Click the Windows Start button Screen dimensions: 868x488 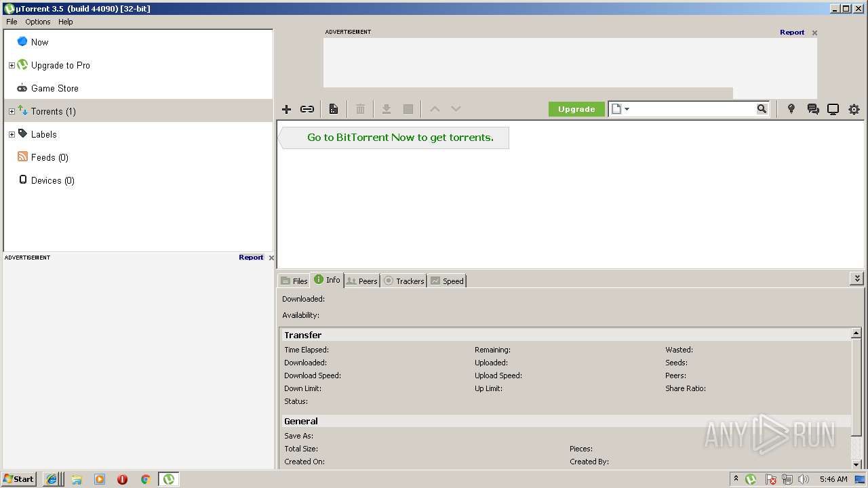[19, 479]
